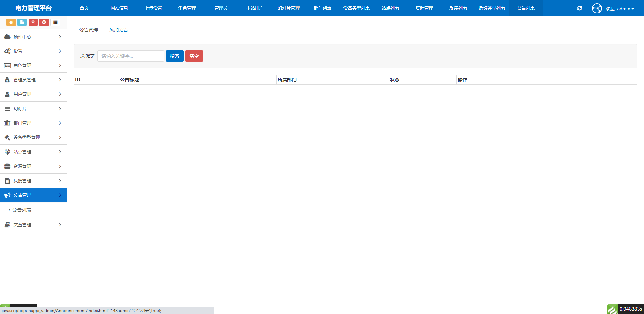Click the blue 搜索 button

[x=175, y=56]
